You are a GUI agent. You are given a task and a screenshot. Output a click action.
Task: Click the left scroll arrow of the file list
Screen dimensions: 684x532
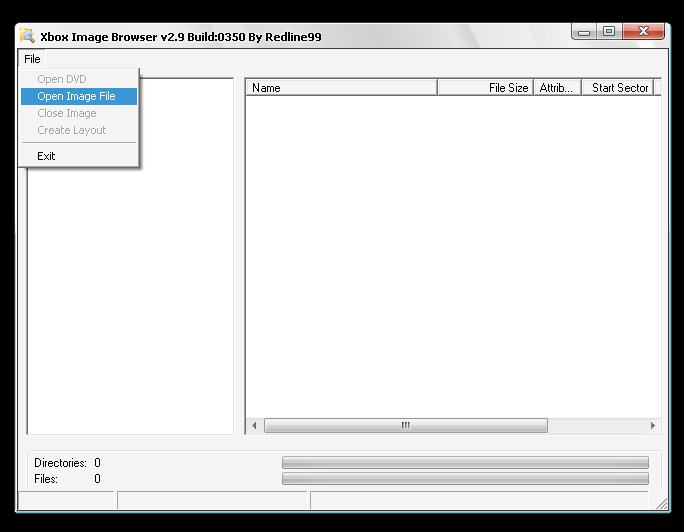click(254, 425)
